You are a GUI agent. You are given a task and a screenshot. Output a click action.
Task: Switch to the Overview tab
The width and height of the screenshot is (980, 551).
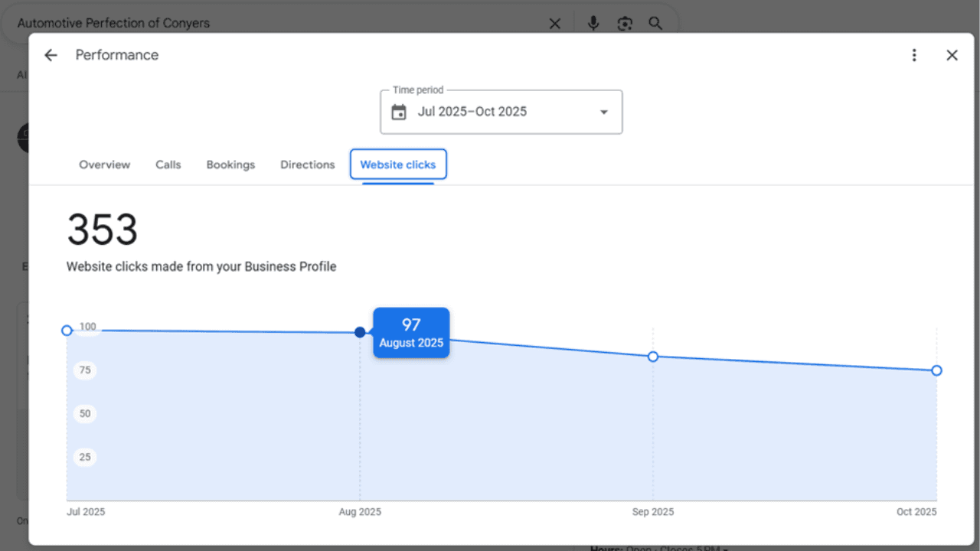click(104, 165)
